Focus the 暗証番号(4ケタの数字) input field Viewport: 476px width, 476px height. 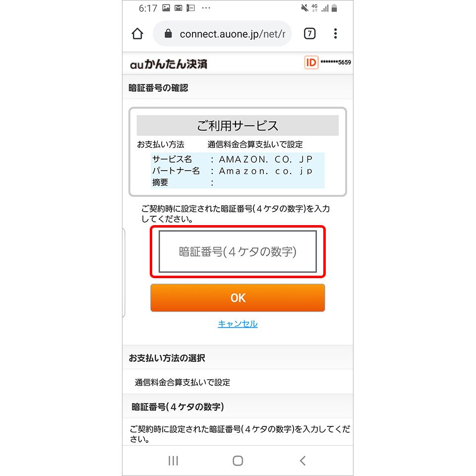pos(238,251)
